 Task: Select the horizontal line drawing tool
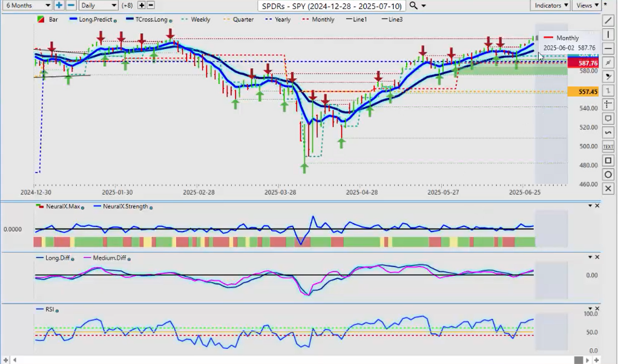point(608,48)
